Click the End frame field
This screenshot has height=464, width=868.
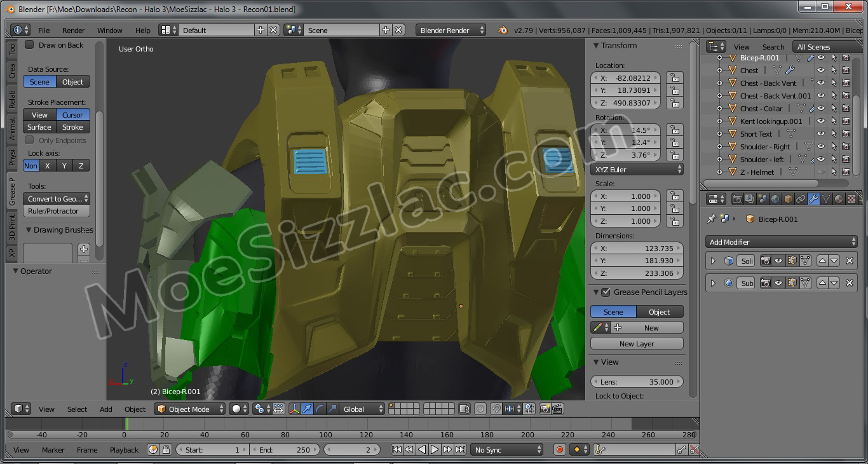point(285,450)
